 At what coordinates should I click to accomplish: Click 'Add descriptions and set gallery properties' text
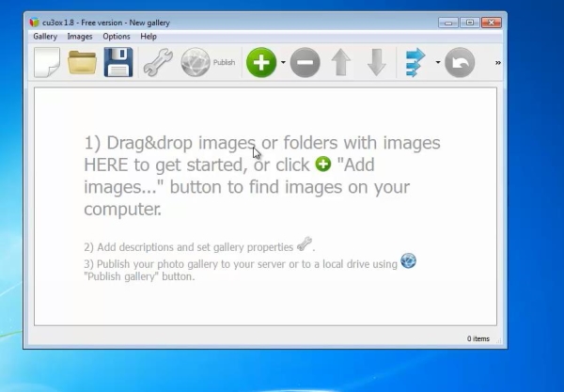[x=195, y=247]
